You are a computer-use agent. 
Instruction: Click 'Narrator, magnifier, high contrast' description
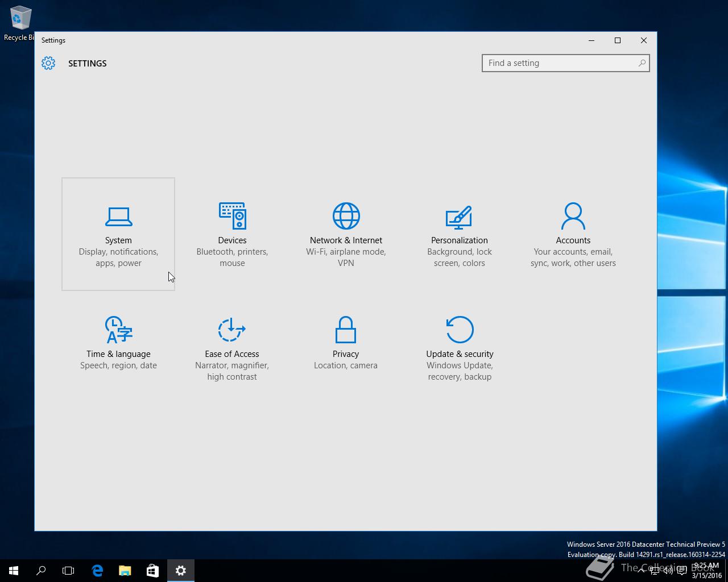(x=232, y=371)
